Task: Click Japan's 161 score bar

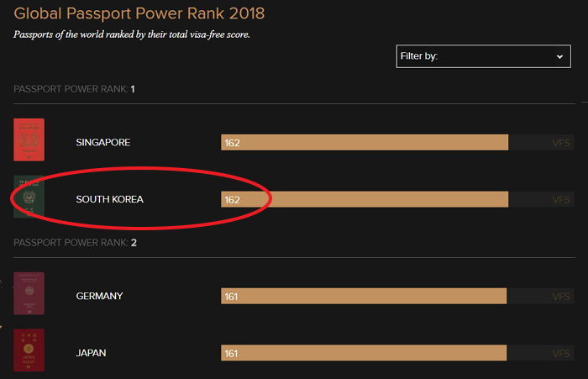Action: (364, 353)
